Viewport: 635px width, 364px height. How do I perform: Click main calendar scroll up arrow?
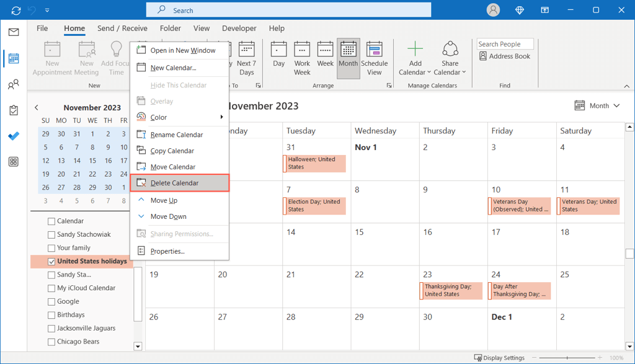(x=629, y=127)
